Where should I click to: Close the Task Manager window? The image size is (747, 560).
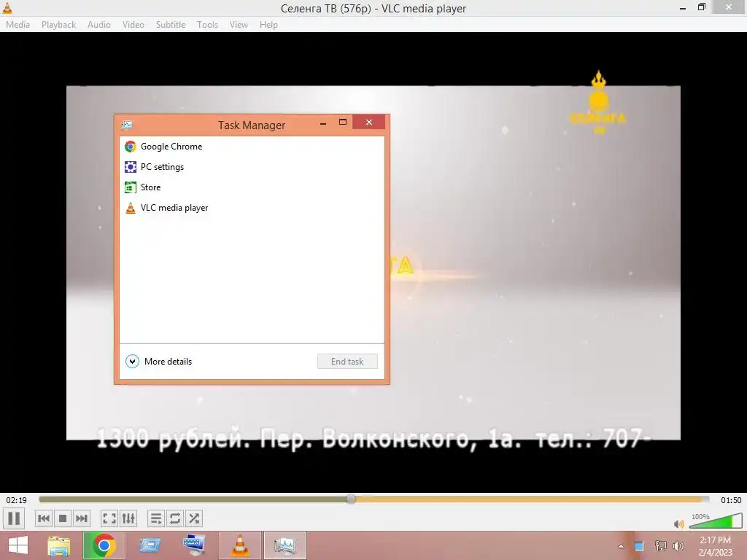point(369,122)
